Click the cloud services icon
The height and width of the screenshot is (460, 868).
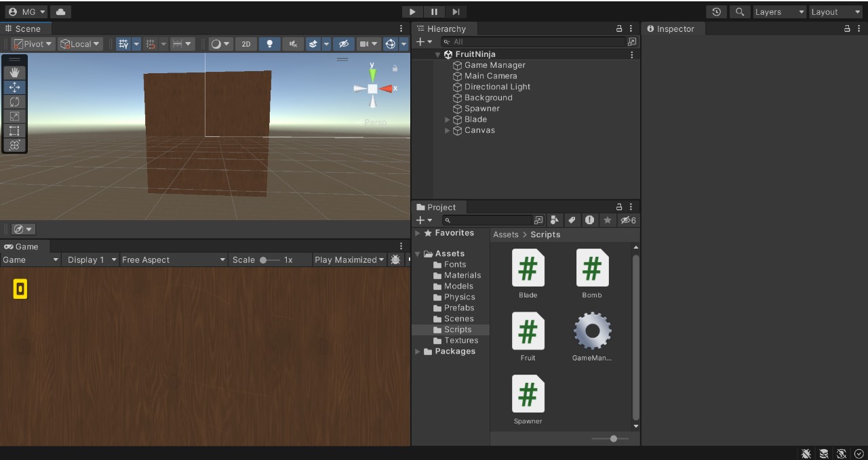pos(60,12)
